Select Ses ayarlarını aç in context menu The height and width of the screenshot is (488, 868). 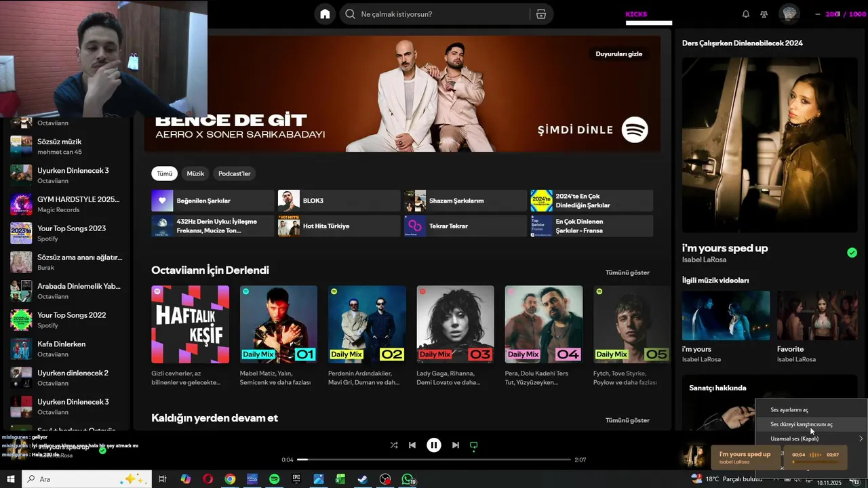click(x=812, y=409)
